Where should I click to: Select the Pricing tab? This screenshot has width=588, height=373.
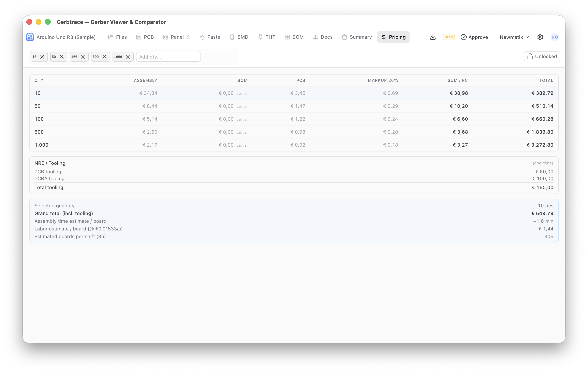tap(393, 37)
